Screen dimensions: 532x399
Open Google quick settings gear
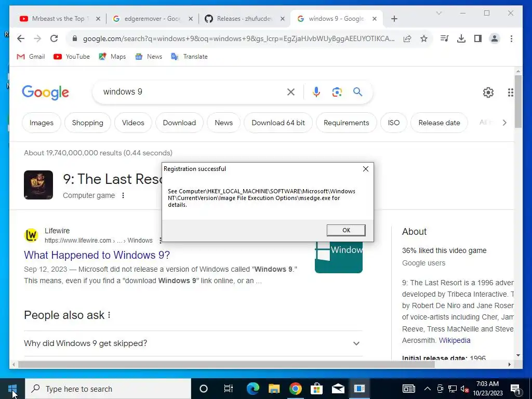tap(488, 92)
